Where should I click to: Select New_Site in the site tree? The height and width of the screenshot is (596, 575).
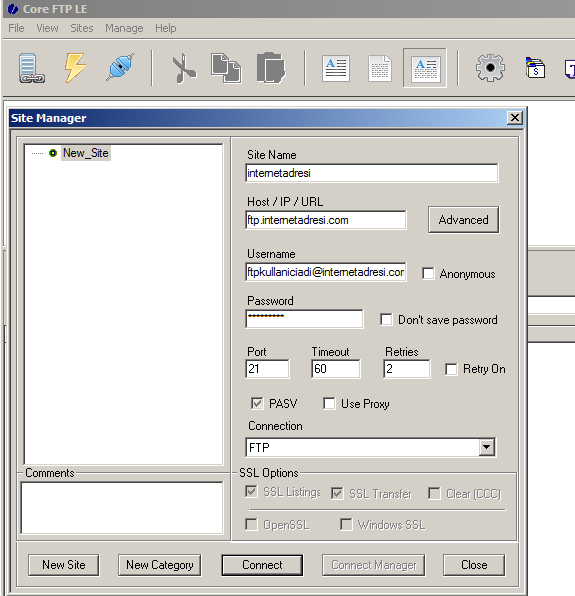pos(86,153)
